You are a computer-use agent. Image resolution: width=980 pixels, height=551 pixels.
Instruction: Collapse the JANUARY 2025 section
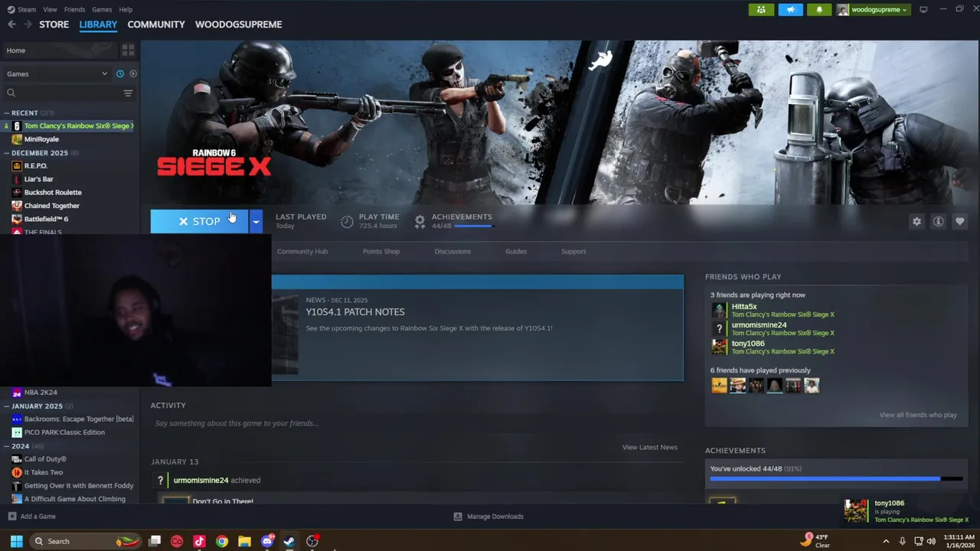point(6,406)
